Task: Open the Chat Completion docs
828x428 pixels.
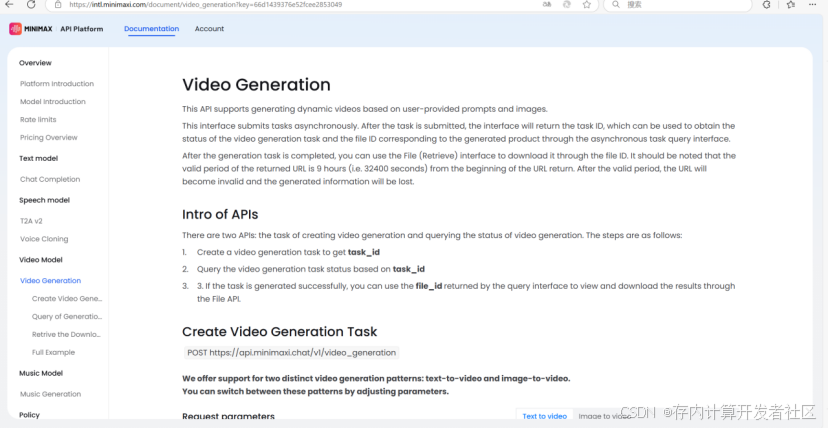Action: click(x=50, y=179)
